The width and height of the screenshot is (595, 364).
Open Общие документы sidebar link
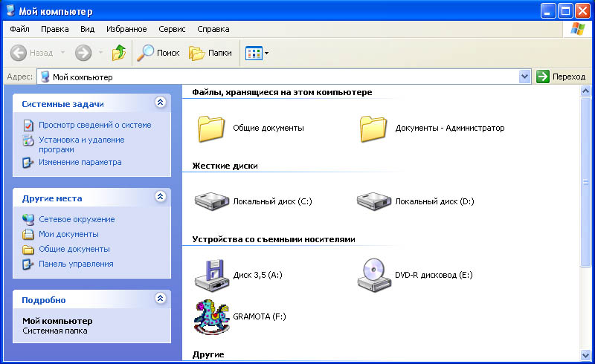pos(74,249)
